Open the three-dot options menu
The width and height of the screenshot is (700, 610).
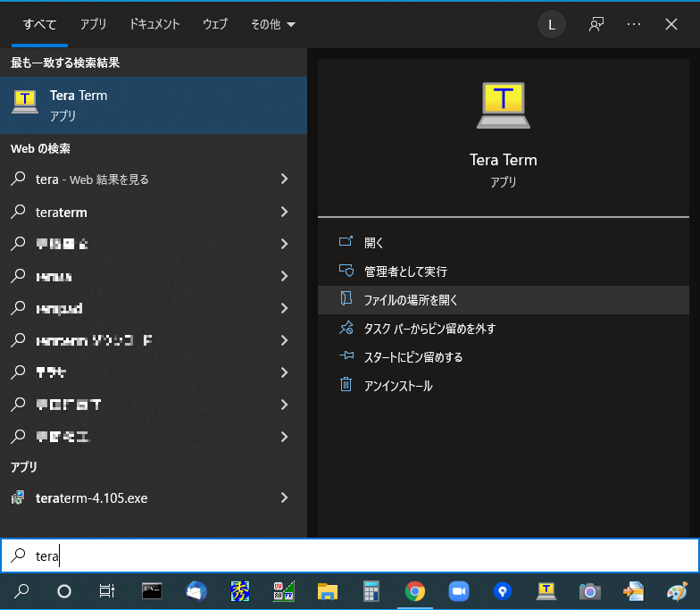click(634, 25)
